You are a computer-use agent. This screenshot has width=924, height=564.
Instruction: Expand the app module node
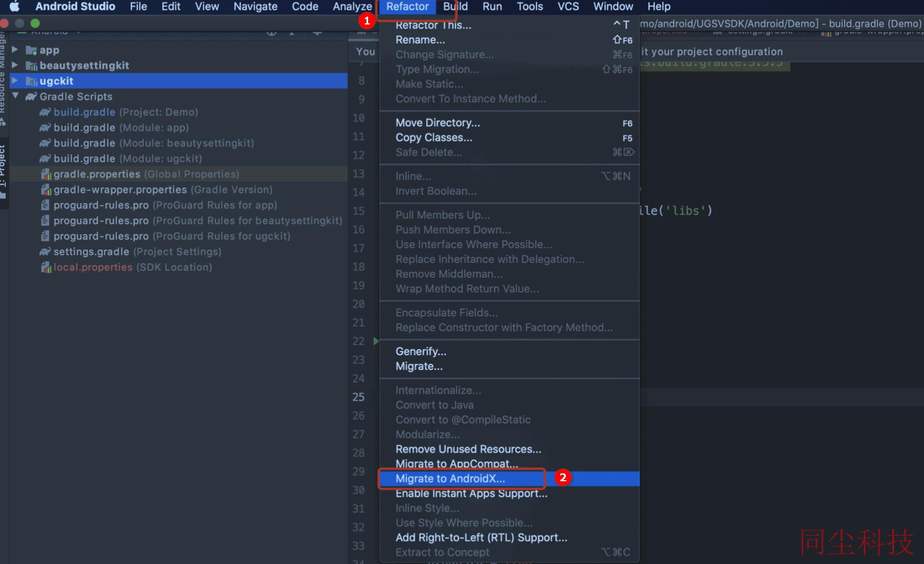[15, 50]
